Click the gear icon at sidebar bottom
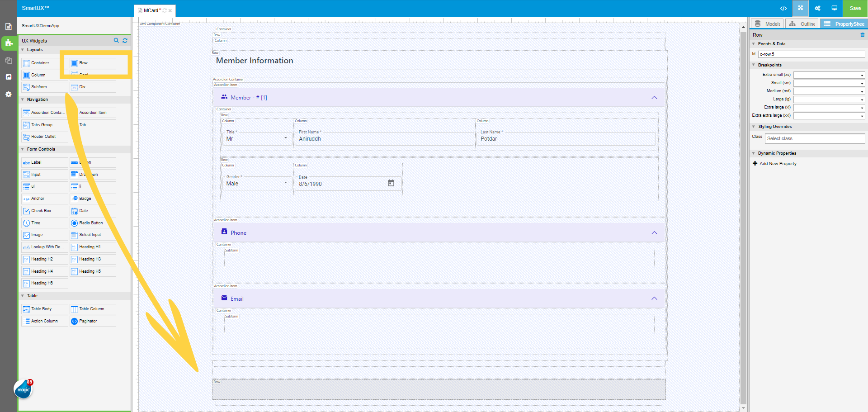This screenshot has width=868, height=412. [8, 95]
